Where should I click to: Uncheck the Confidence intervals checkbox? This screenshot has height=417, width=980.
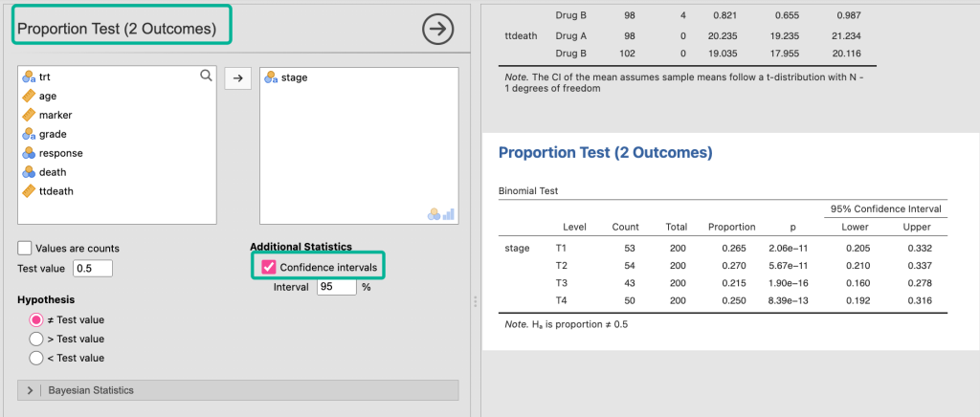[x=269, y=267]
